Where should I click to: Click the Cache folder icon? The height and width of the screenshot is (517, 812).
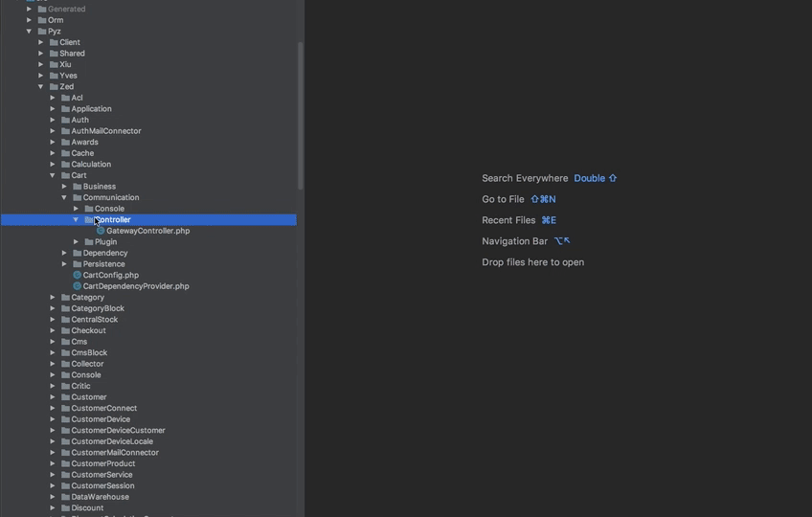65,153
